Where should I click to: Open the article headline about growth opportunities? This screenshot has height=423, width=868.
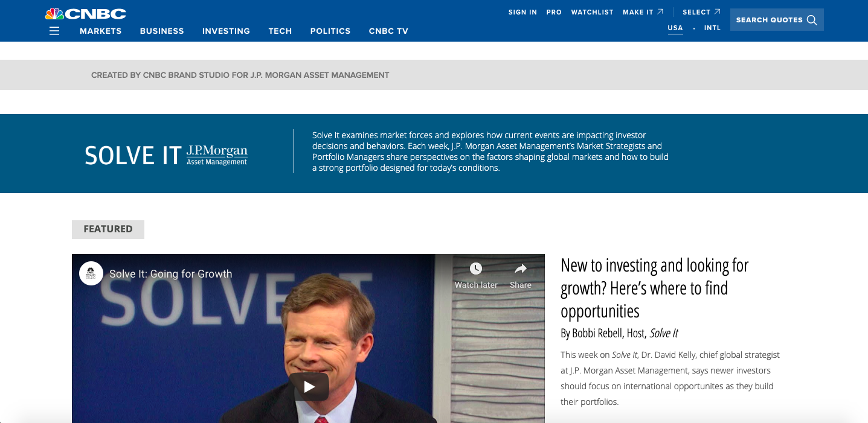tap(654, 288)
